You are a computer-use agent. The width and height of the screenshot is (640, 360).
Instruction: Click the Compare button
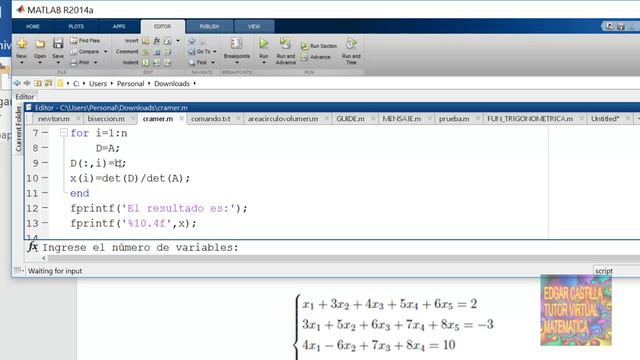coord(84,52)
